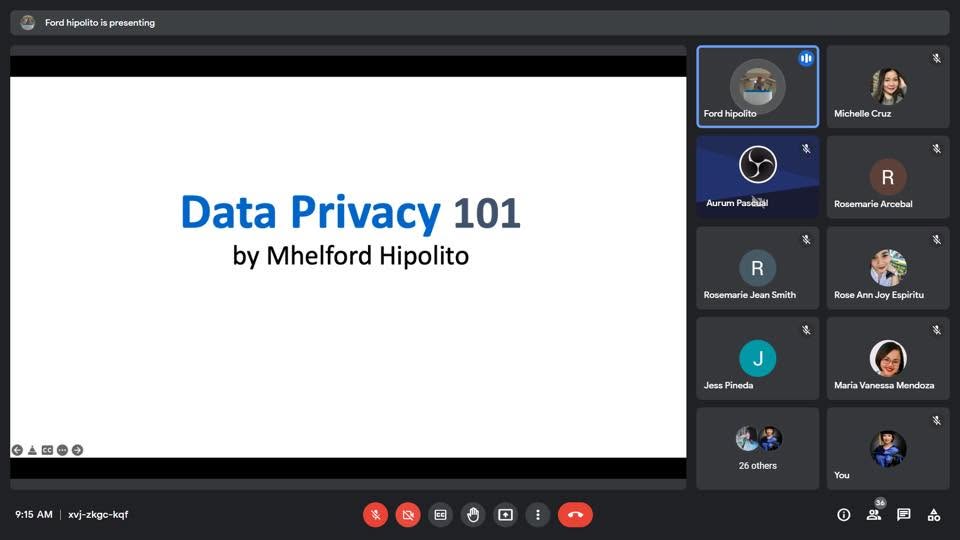Screen dimensions: 960x540
Task: Toggle slide captions CC icon in presentation
Action: 47,450
